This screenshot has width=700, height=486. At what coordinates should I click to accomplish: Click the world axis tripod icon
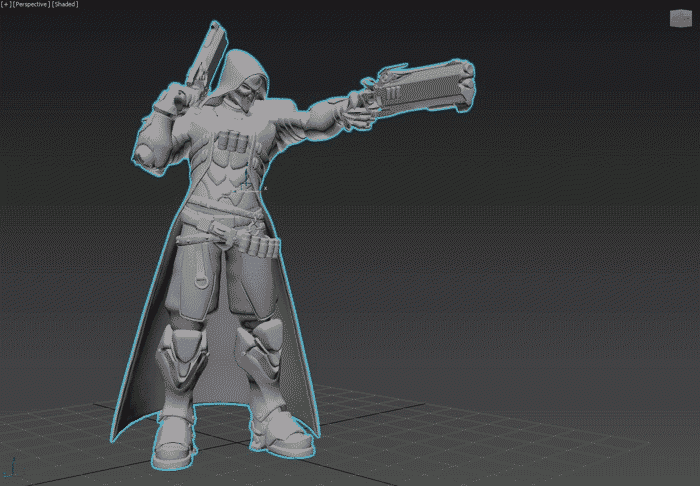point(11,468)
